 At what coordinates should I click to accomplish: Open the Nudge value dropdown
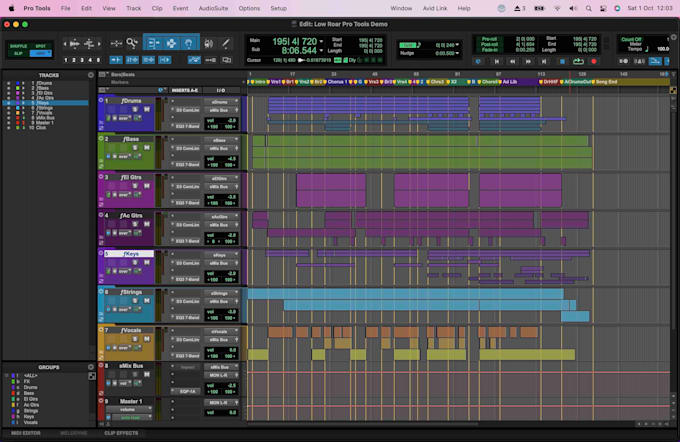pos(457,53)
